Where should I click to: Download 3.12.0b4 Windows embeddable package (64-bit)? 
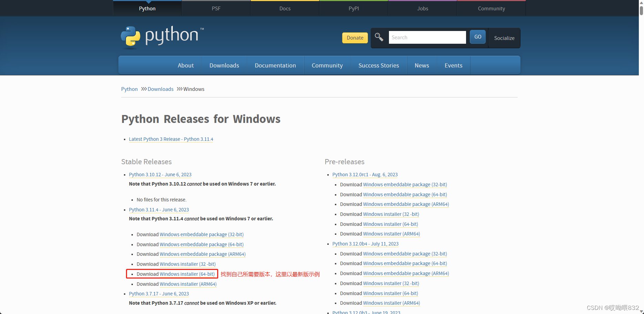click(405, 263)
